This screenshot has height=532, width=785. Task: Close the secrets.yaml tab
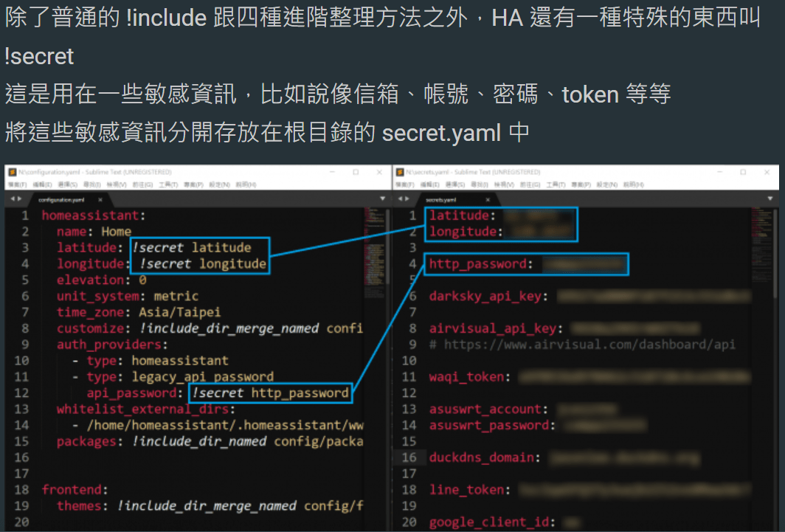pos(488,200)
